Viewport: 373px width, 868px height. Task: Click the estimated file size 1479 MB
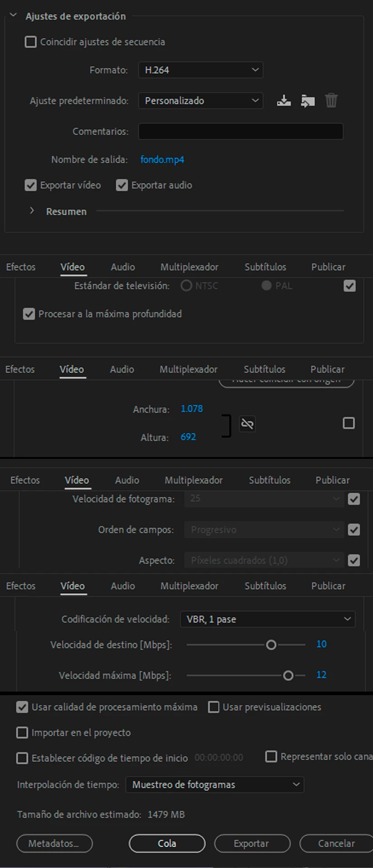[x=166, y=814]
